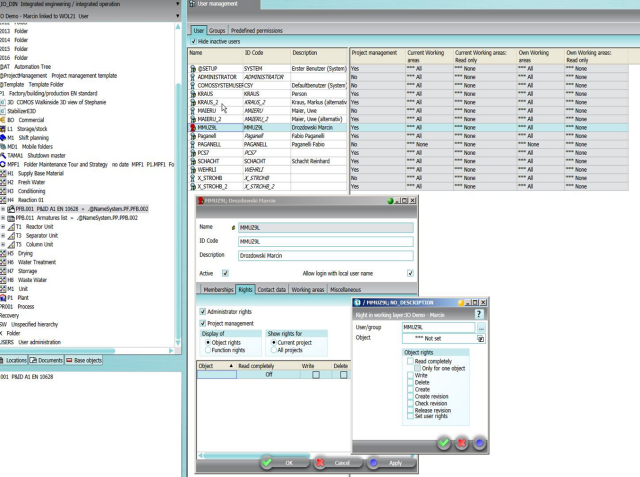Click pin icon next to Name field
Screen dimensions: 640x477
point(233,228)
